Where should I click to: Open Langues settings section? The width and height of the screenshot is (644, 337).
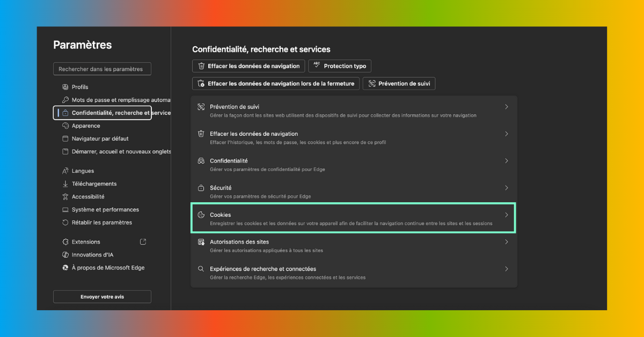83,171
